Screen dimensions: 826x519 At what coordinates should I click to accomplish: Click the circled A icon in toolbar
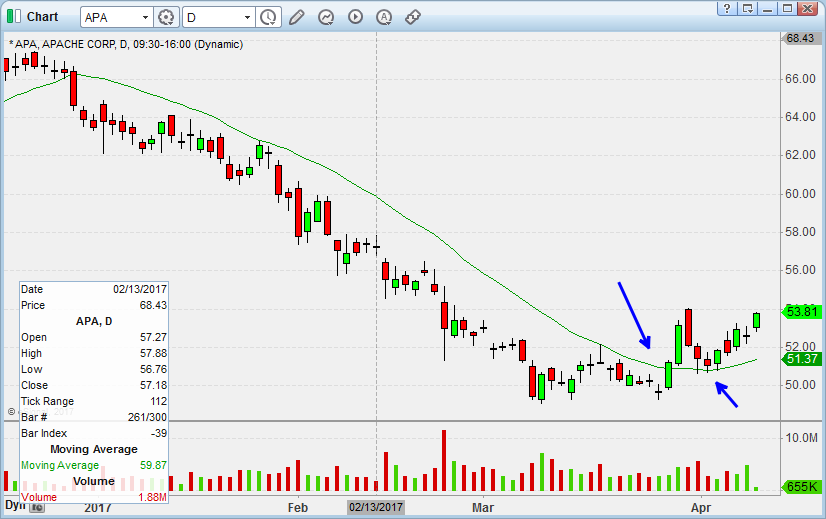tap(384, 17)
